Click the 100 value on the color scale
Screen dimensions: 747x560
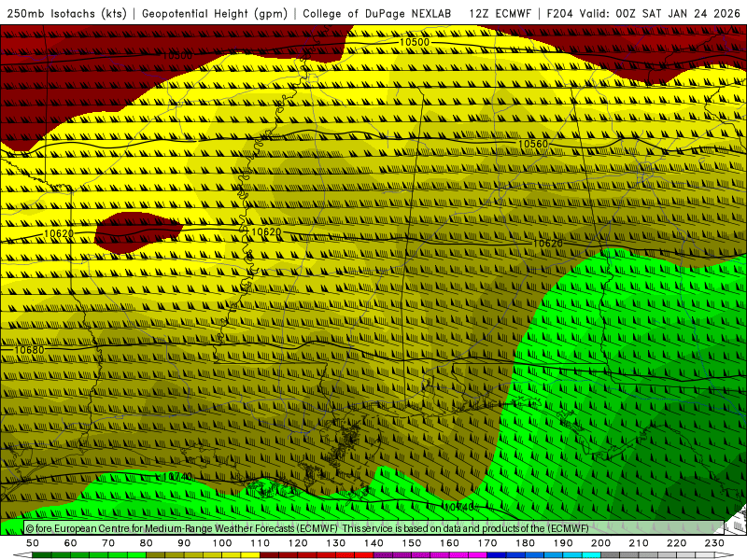(222, 543)
